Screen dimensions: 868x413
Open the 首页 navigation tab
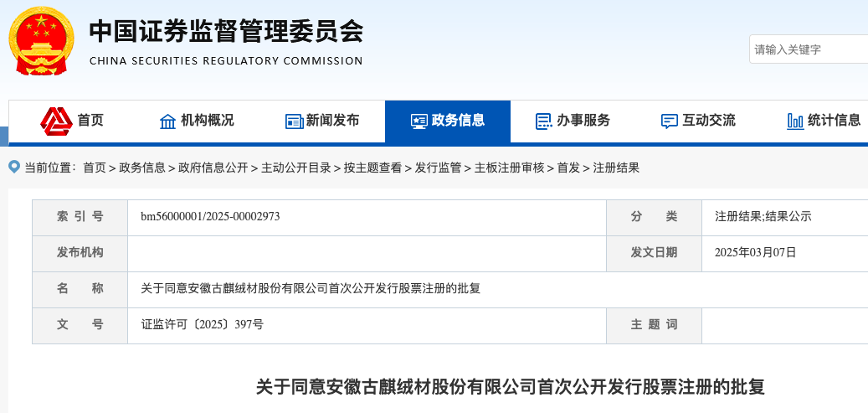[90, 121]
